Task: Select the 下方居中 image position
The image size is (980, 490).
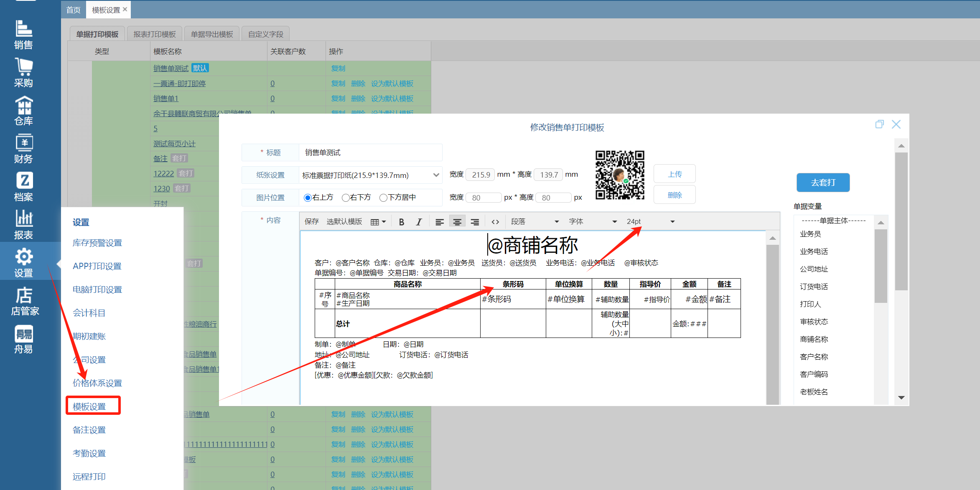Action: coord(383,198)
